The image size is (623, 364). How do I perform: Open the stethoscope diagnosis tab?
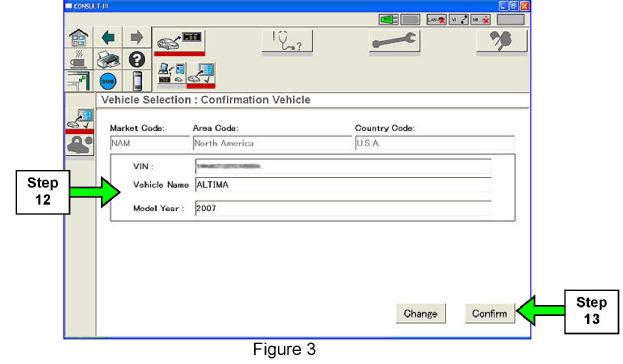point(287,41)
